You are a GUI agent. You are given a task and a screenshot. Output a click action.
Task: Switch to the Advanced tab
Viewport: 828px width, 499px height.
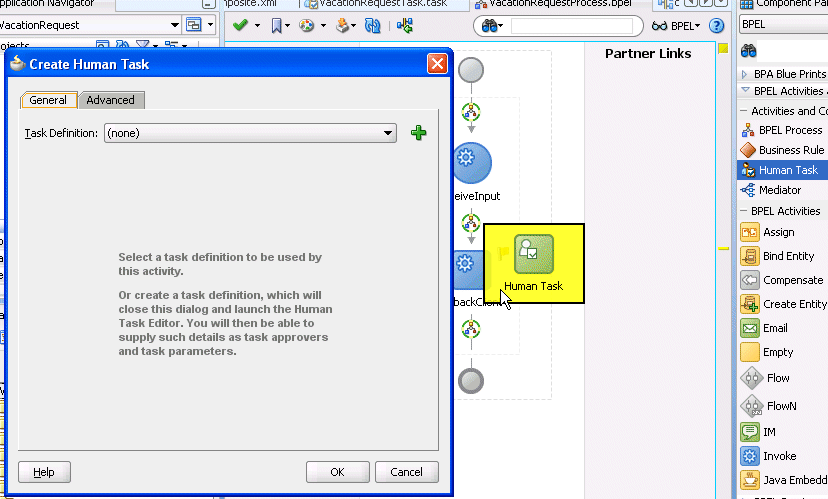(110, 100)
